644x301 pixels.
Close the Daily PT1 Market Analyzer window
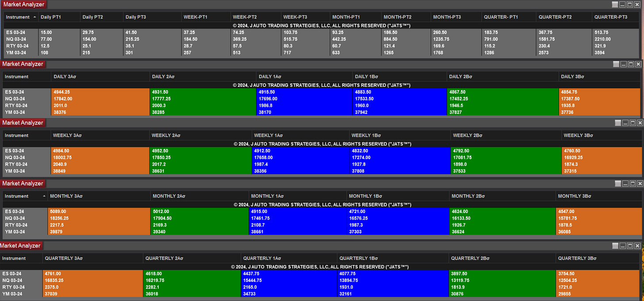[638, 4]
